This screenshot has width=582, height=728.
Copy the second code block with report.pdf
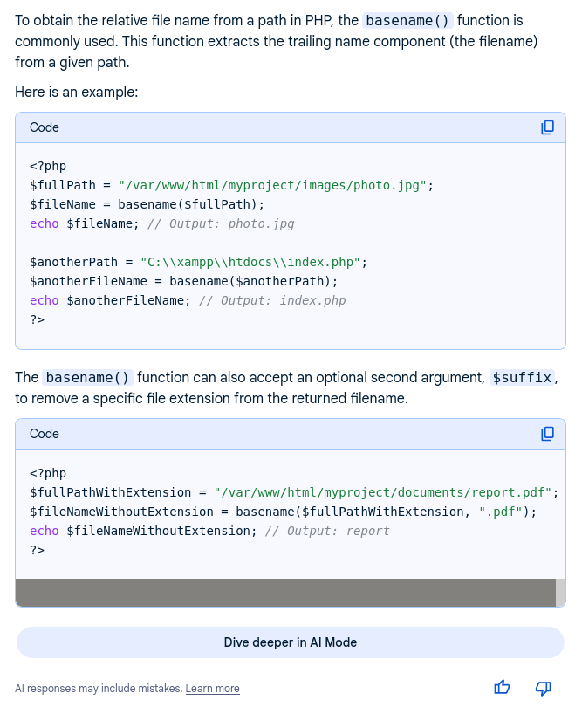547,434
